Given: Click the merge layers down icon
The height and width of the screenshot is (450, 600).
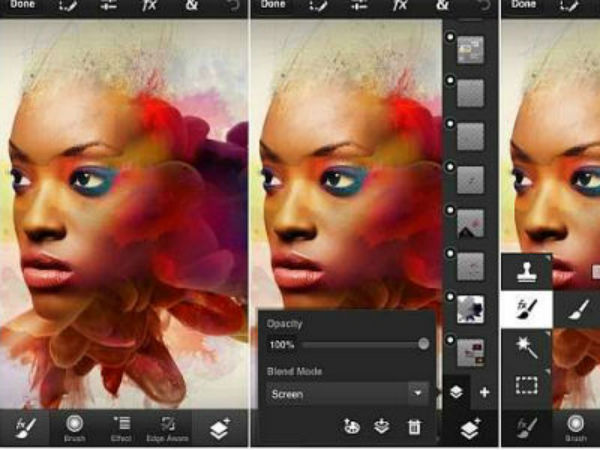Looking at the screenshot, I should (x=382, y=427).
